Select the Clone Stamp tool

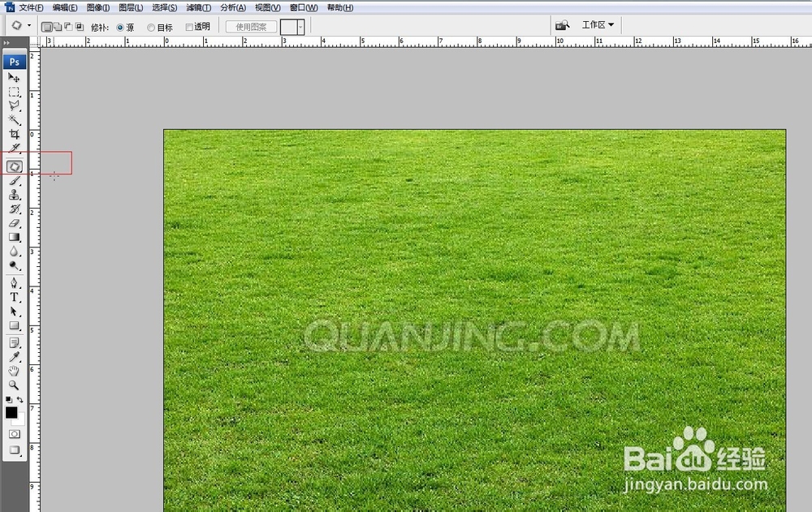tap(14, 195)
